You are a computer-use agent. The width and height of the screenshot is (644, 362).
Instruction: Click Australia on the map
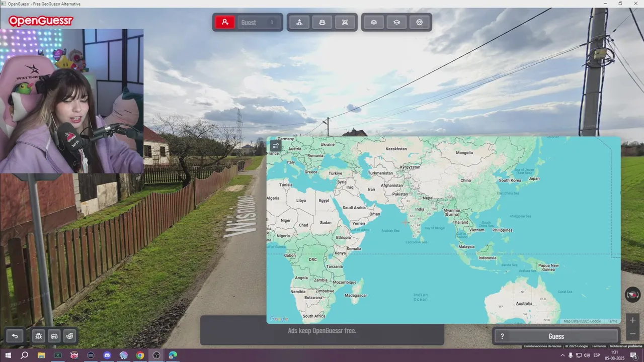click(524, 303)
